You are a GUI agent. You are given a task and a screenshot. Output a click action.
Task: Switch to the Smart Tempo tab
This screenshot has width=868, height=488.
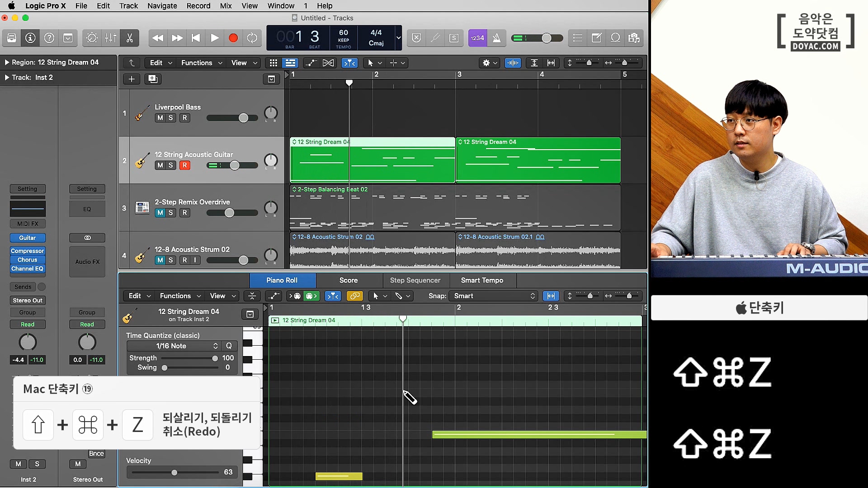pyautogui.click(x=482, y=280)
